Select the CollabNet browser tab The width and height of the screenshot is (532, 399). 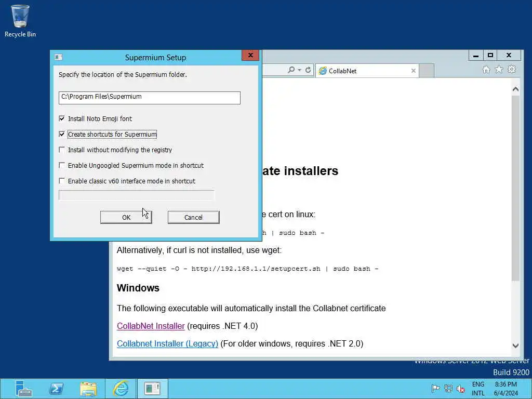[x=367, y=71]
